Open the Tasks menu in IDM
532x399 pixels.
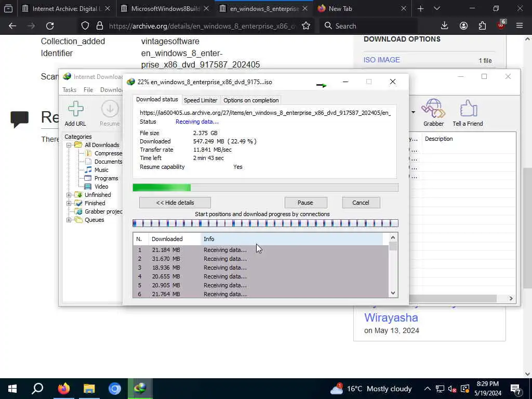(69, 89)
